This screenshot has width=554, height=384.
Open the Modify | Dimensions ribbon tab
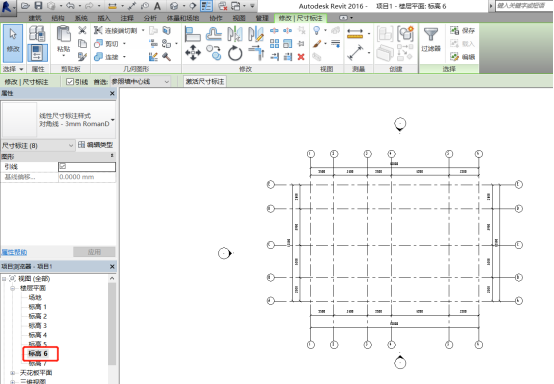pyautogui.click(x=300, y=18)
